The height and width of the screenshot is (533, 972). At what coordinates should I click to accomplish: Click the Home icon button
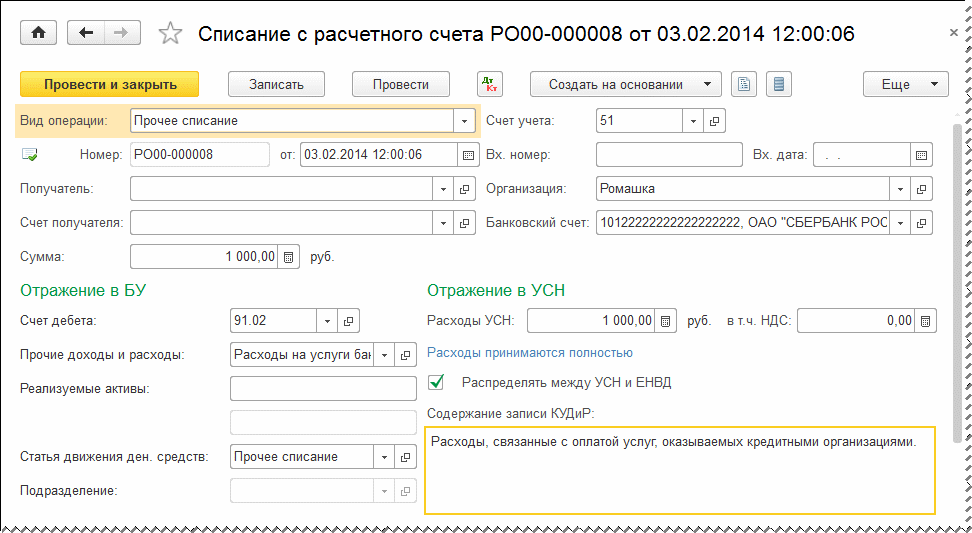39,33
